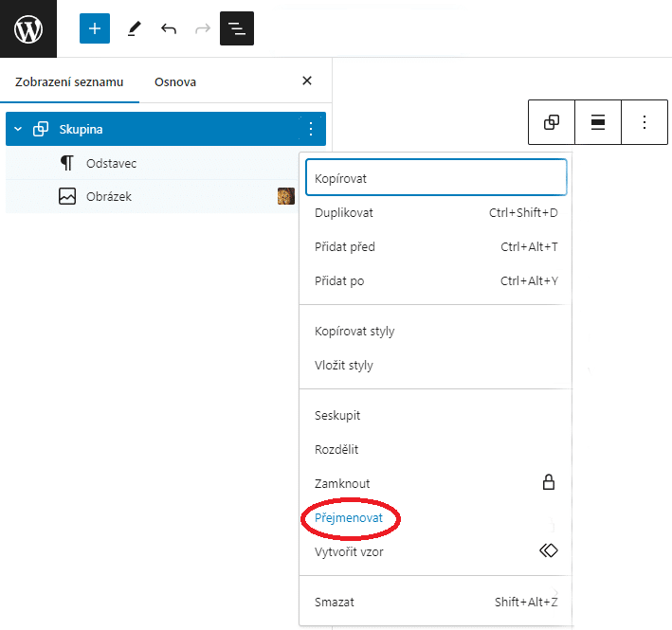Choose Kopírovat from the menu
Screen dimensions: 672x630
[x=436, y=178]
